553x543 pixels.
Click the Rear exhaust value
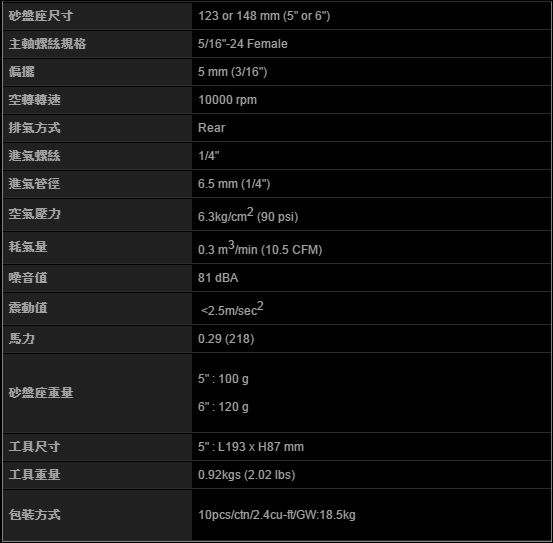click(x=211, y=128)
